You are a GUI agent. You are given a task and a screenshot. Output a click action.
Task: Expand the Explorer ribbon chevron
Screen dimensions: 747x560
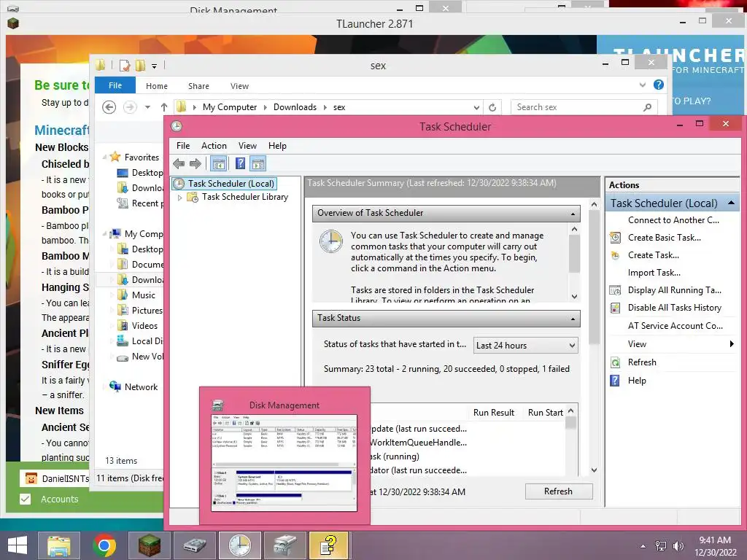(643, 85)
